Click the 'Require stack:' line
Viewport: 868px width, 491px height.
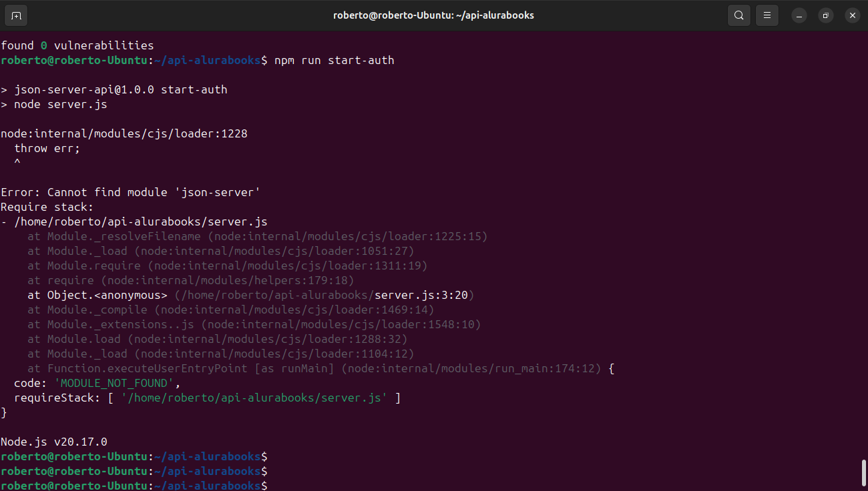[x=47, y=207]
